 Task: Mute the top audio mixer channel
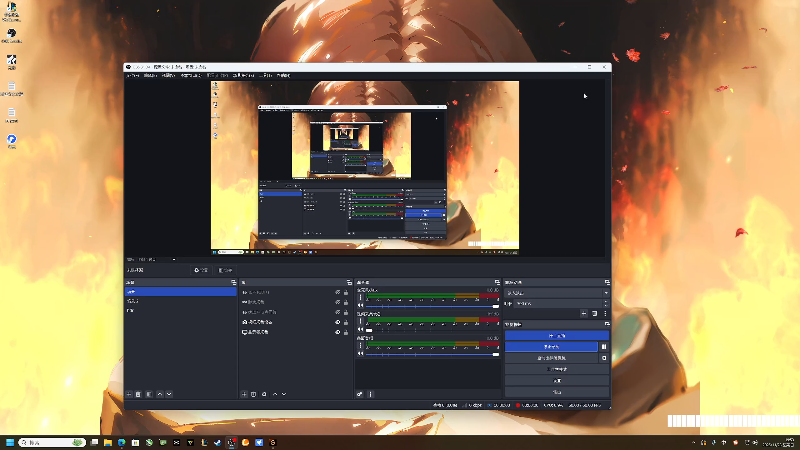[x=361, y=306]
